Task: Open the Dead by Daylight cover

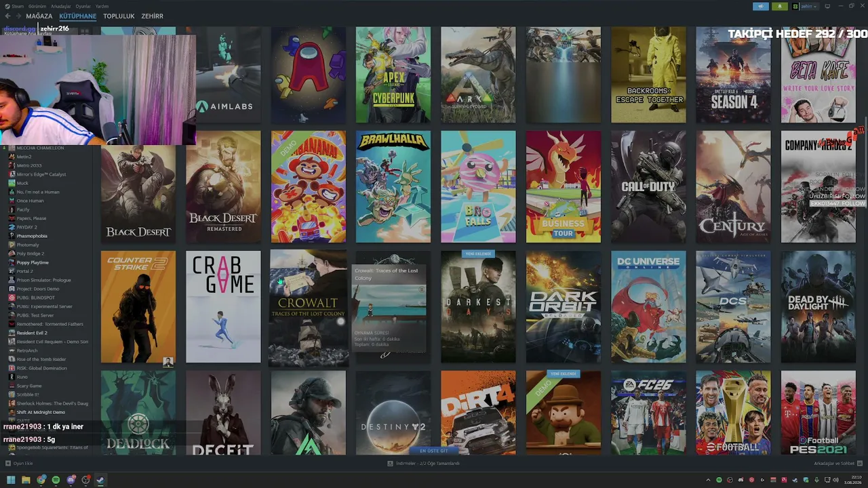Action: (818, 307)
